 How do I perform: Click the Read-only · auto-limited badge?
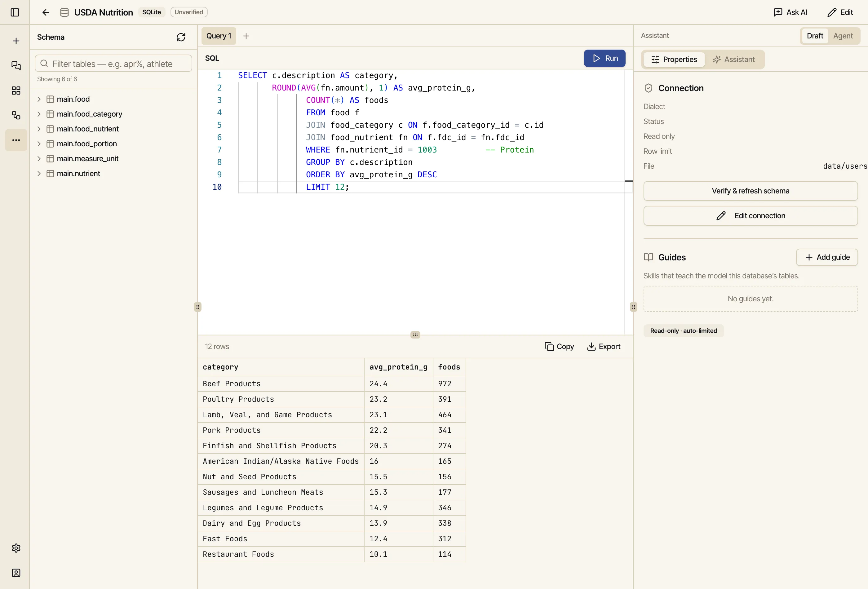tap(684, 331)
